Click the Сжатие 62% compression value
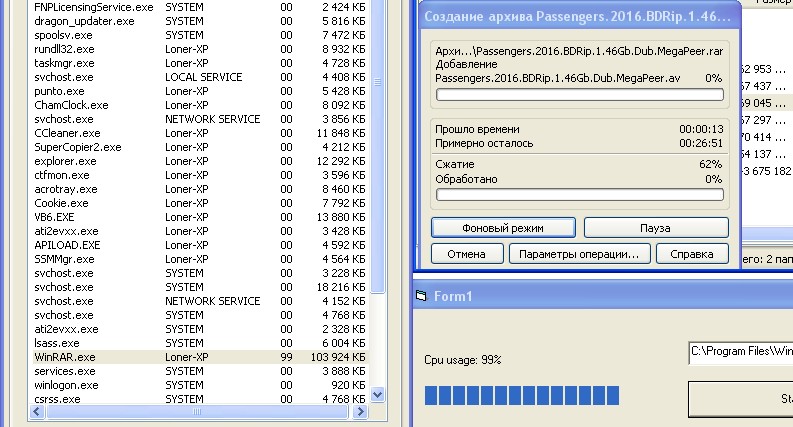This screenshot has height=427, width=793. (711, 164)
